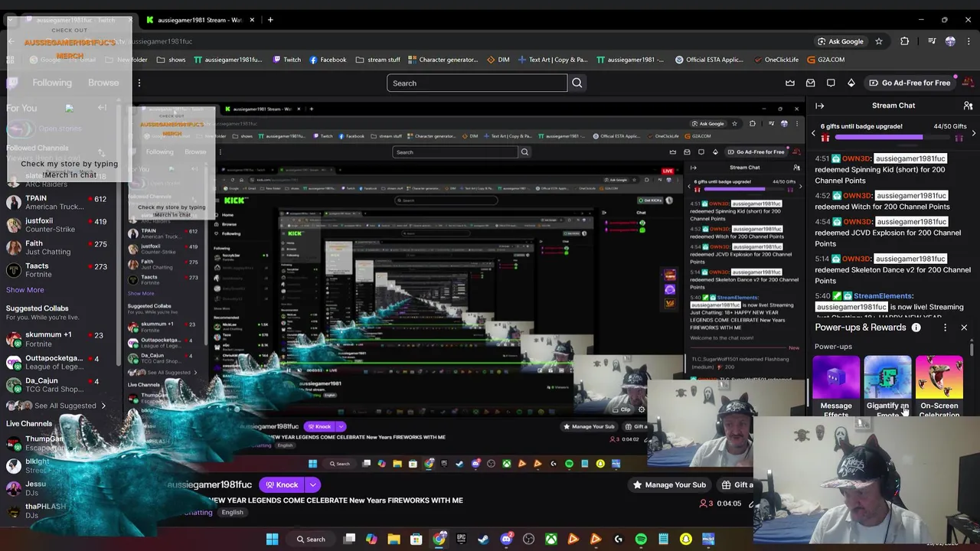Open the Text Art | Copy & Pa... bookmark
This screenshot has width=980, height=551.
(x=553, y=60)
